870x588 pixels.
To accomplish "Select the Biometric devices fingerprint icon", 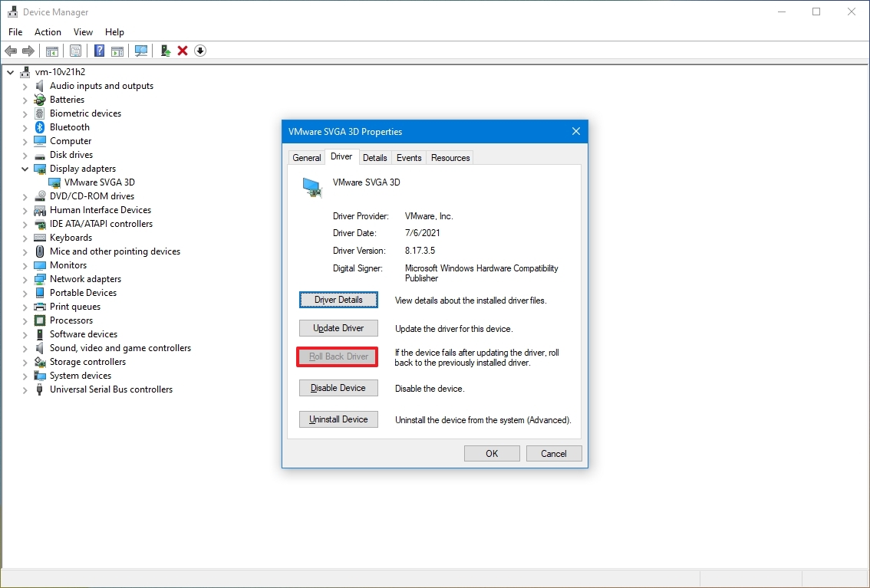I will [39, 113].
